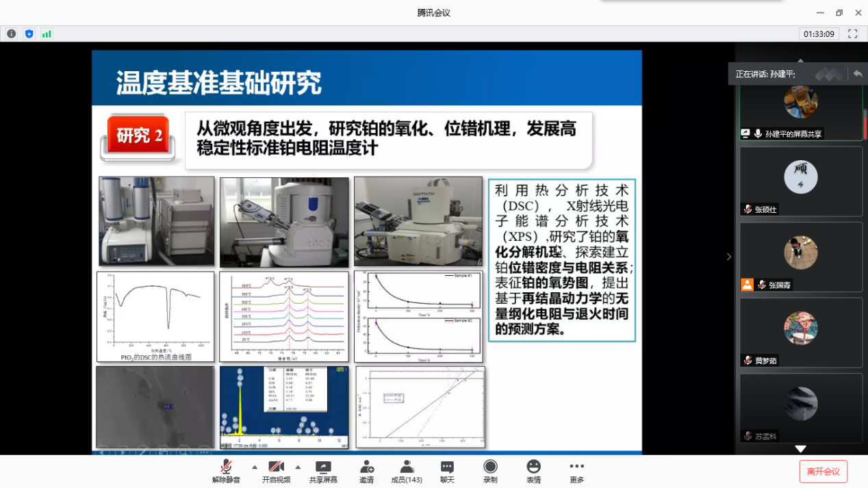Image resolution: width=868 pixels, height=488 pixels.
Task: Click reply arrow in speaking banner
Action: (x=857, y=73)
